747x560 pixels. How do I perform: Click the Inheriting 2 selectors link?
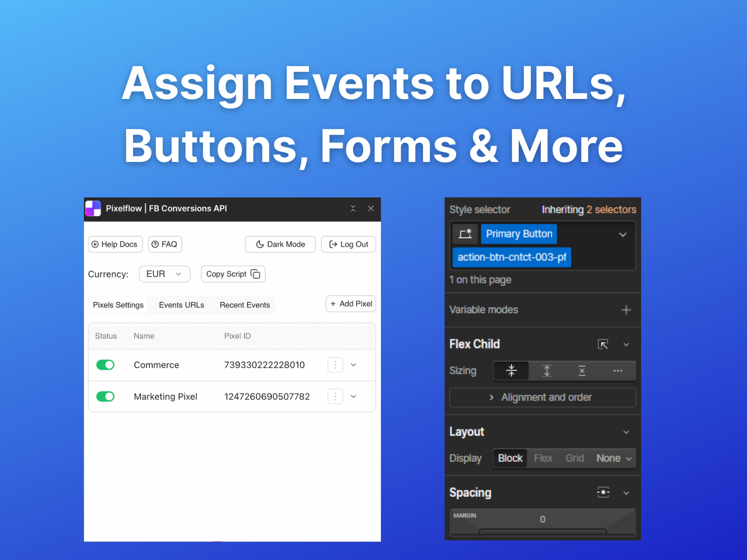589,210
